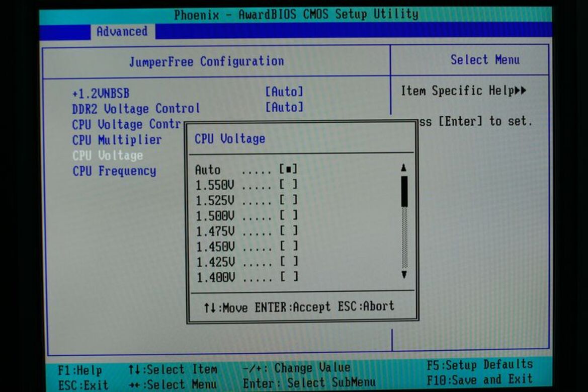Choose the 1.500V voltage bracket

click(288, 215)
